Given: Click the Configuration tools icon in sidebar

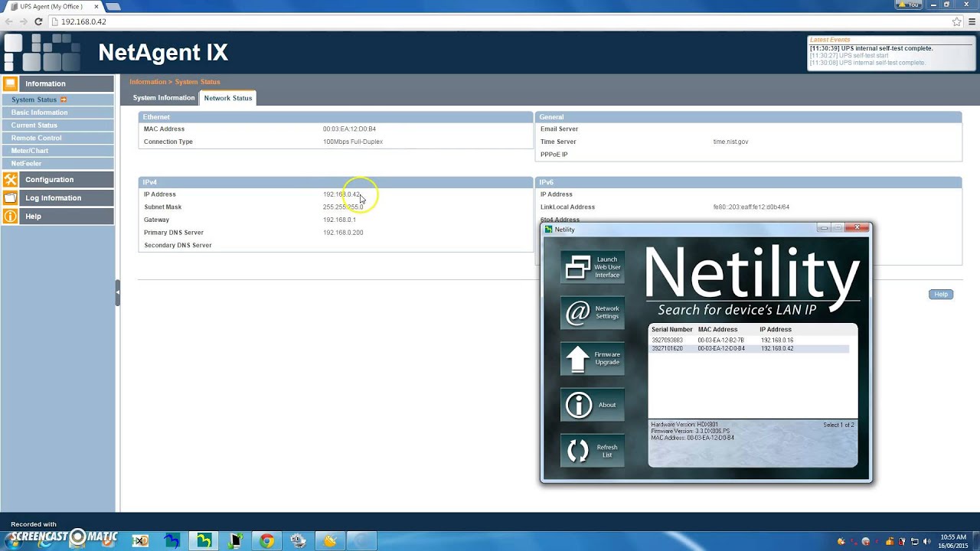Looking at the screenshot, I should (10, 179).
